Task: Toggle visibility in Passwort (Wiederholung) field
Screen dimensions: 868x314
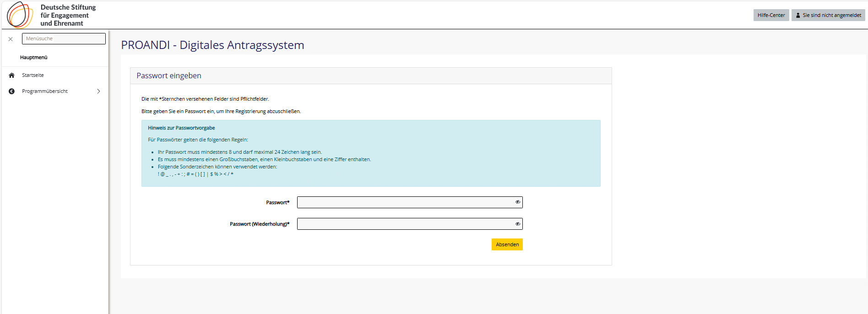Action: pos(517,224)
